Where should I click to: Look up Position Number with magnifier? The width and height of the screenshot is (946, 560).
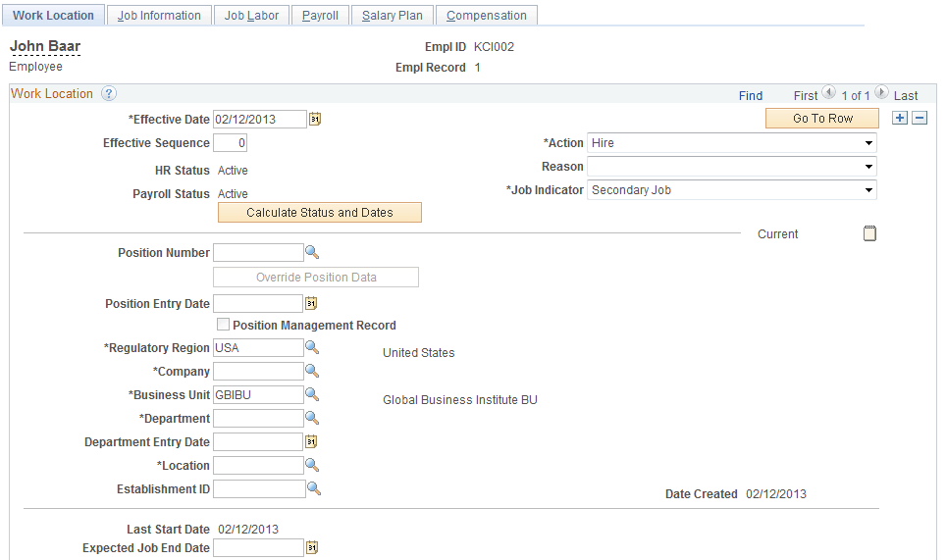point(312,252)
